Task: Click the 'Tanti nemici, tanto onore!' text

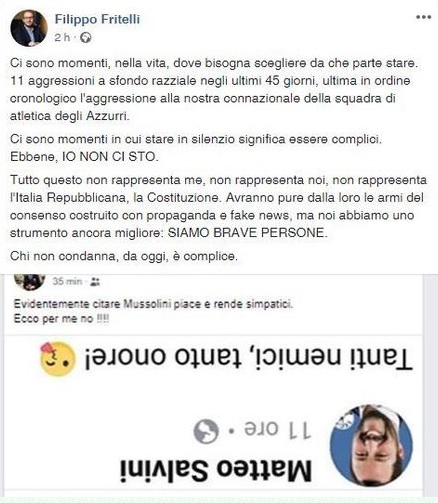Action: (248, 359)
